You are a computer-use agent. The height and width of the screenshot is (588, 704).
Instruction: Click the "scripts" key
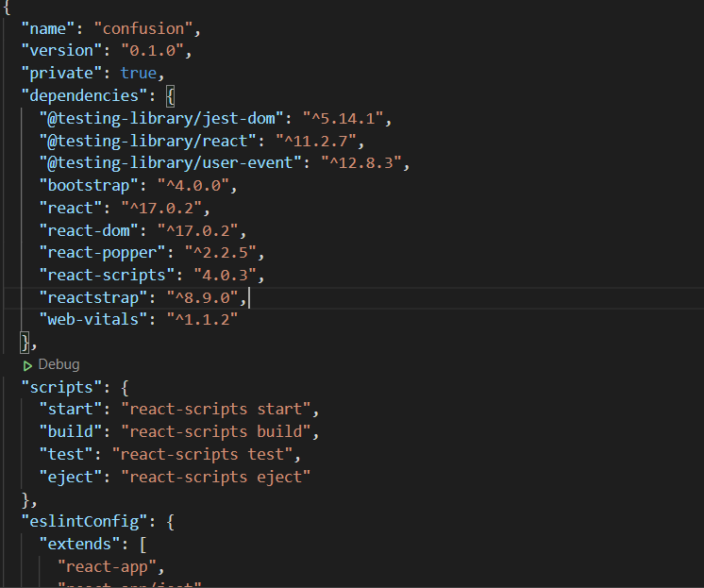[x=62, y=387]
